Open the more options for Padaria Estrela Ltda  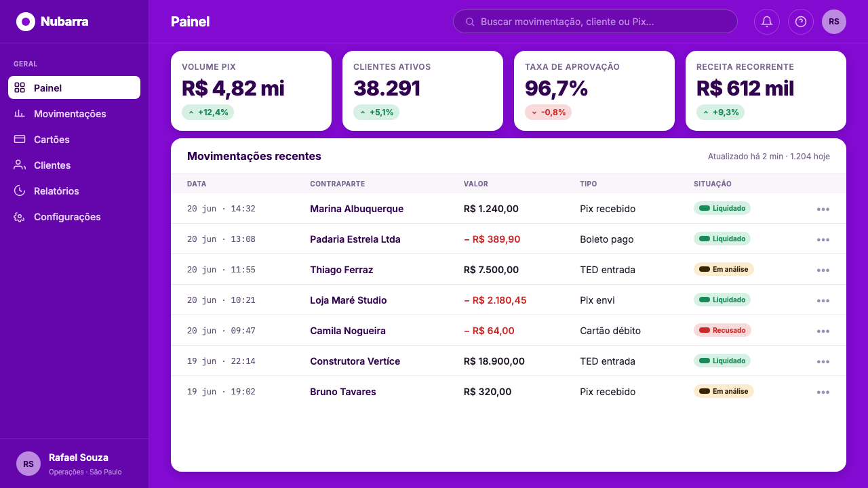823,239
